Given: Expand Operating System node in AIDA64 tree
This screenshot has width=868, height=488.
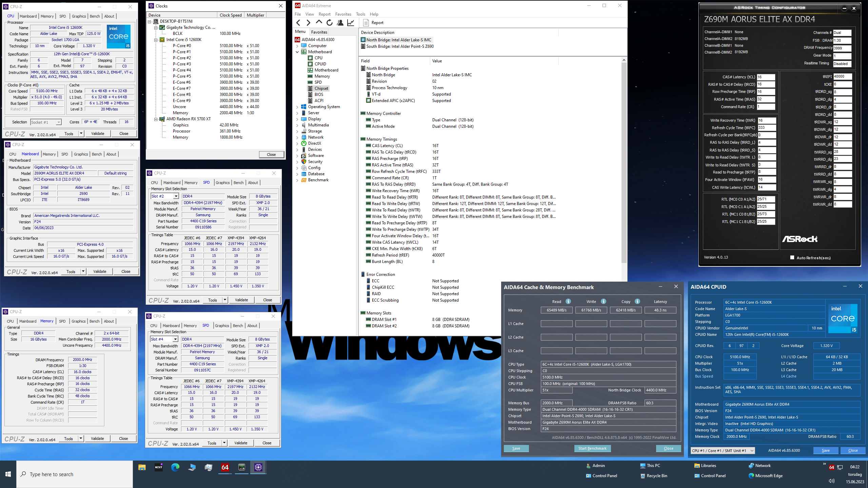Looking at the screenshot, I should (x=297, y=107).
